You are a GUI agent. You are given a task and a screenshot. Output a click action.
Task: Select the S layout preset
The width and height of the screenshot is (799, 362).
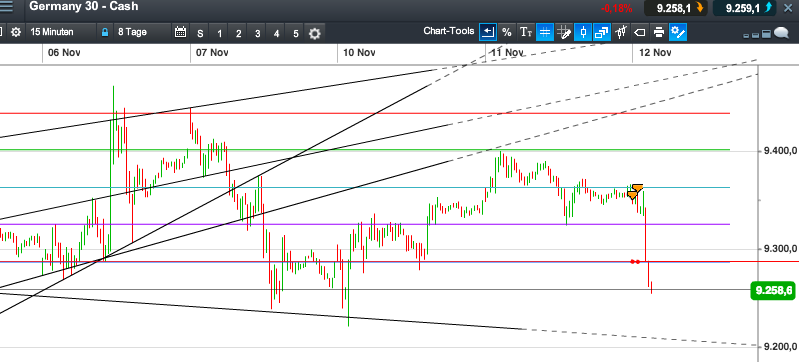(x=200, y=34)
